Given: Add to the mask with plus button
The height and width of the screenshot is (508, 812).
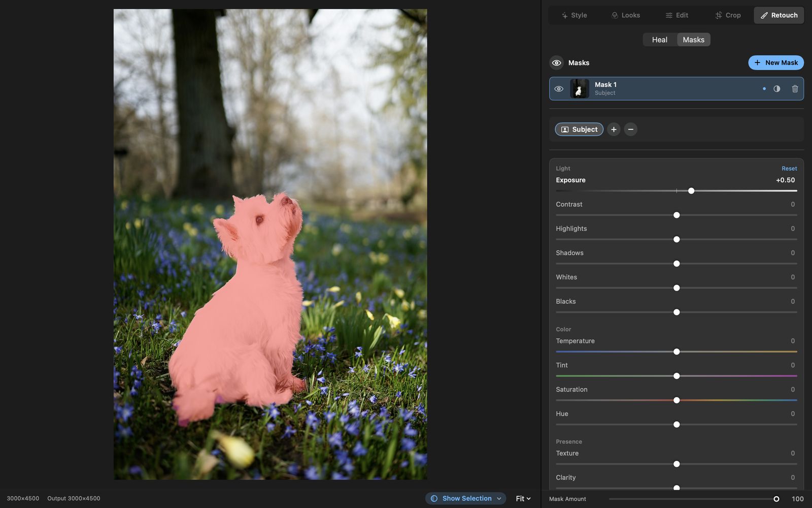Looking at the screenshot, I should (x=614, y=130).
